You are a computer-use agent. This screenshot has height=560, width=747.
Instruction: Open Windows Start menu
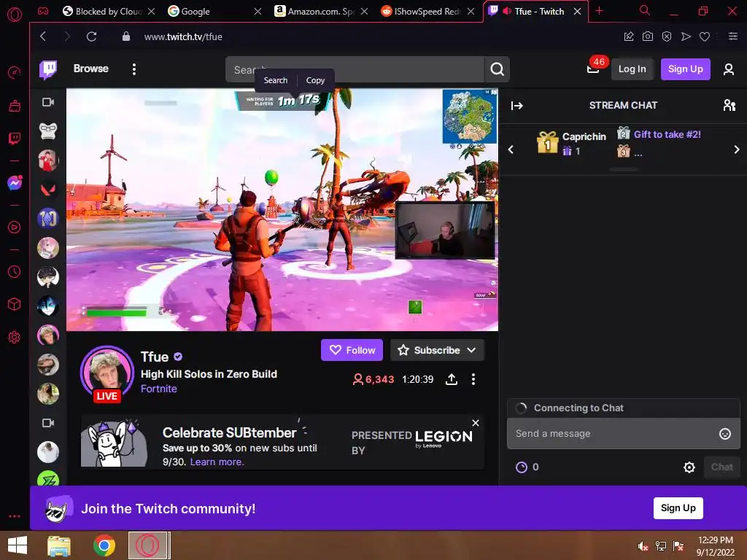pos(18,545)
